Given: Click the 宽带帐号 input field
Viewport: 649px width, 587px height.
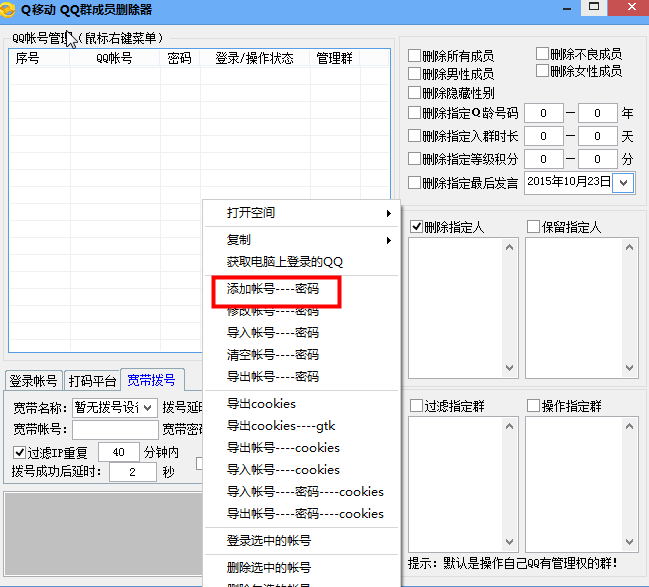Looking at the screenshot, I should [115, 429].
